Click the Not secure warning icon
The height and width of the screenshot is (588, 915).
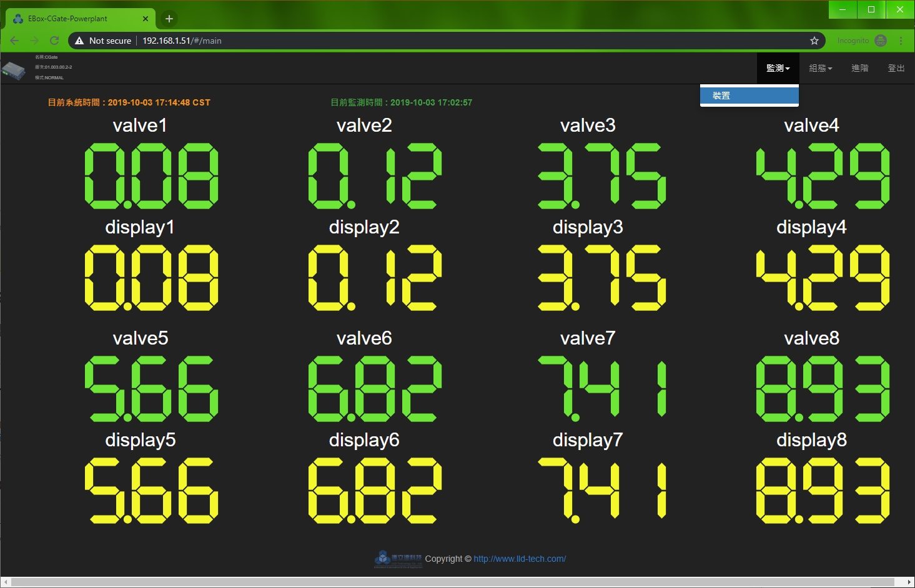(x=79, y=41)
